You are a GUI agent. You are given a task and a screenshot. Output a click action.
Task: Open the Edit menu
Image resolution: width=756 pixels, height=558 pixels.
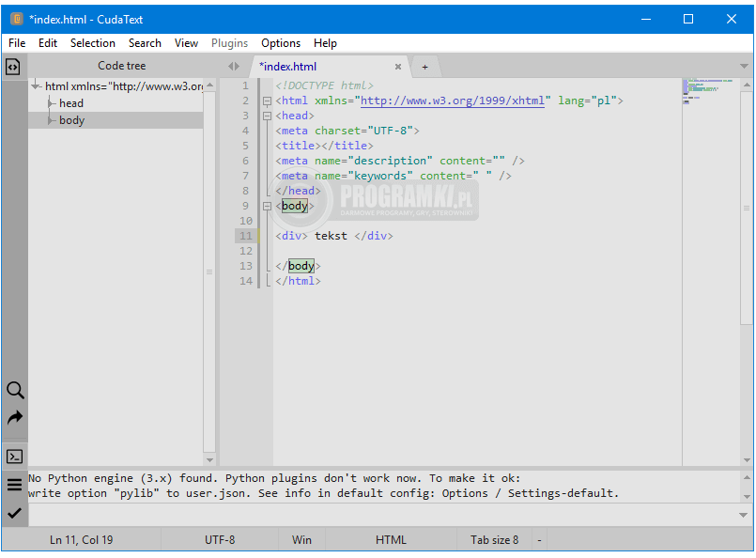pyautogui.click(x=48, y=43)
